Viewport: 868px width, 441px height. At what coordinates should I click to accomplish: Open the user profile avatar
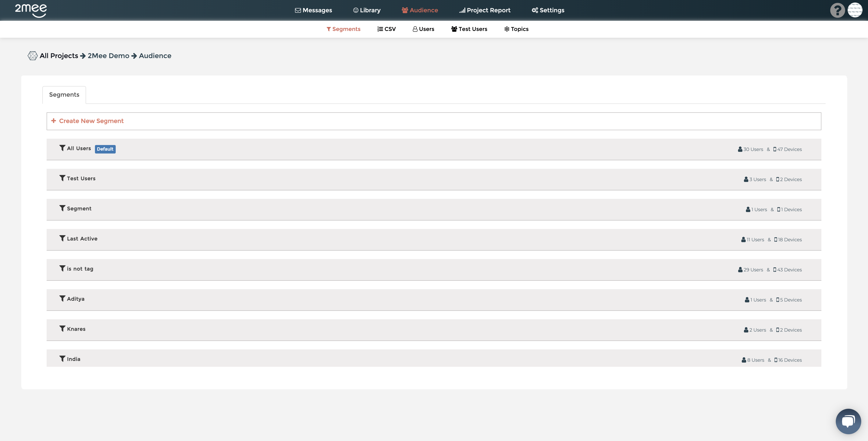click(x=855, y=10)
